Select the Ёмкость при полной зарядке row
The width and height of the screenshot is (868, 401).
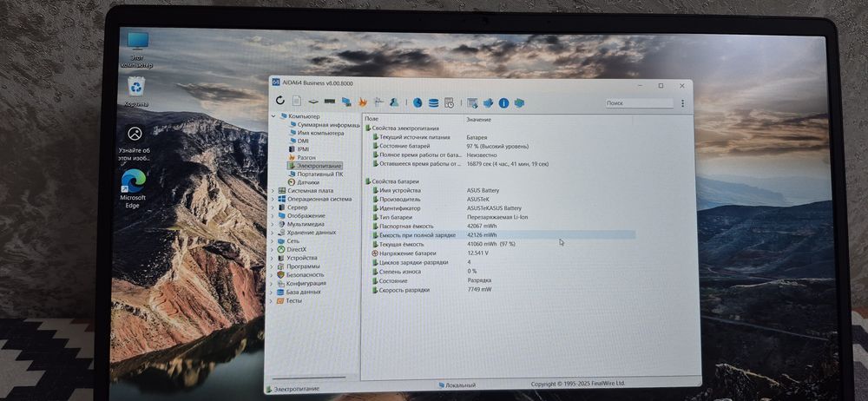pos(502,235)
